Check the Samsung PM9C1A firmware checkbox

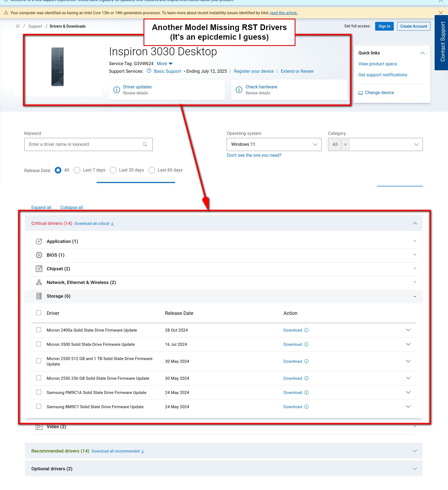point(39,392)
